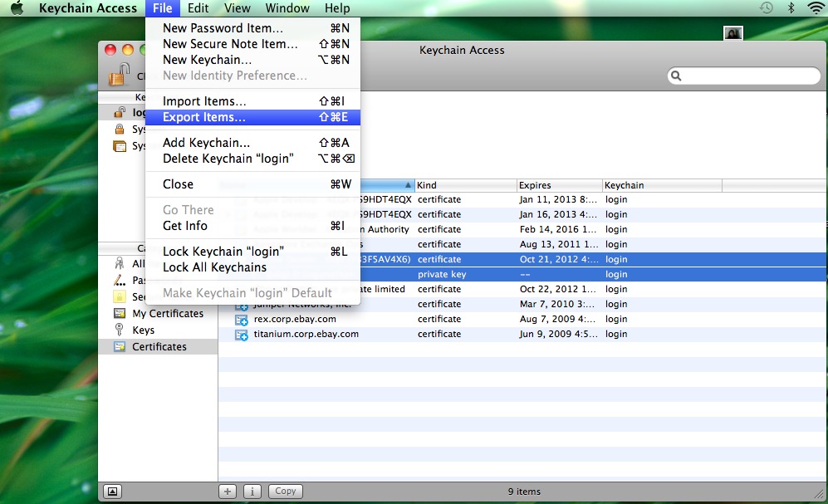The height and width of the screenshot is (504, 828).
Task: Click the Passwords category pencil icon
Action: tap(120, 280)
